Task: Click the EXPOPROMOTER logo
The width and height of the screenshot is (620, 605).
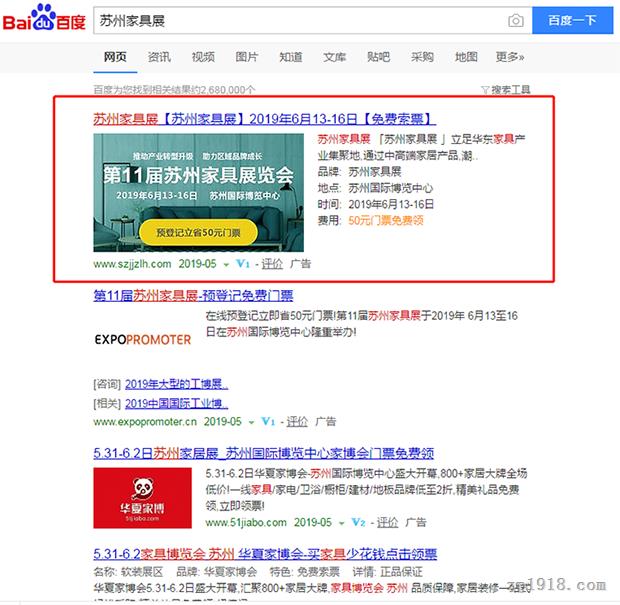Action: pyautogui.click(x=143, y=340)
